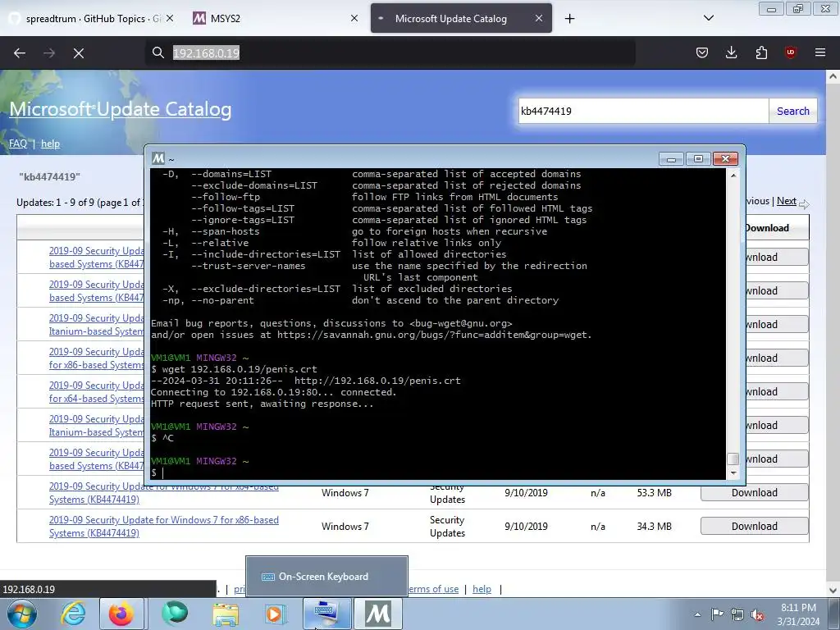
Task: Show hidden tray icons arrow
Action: tap(697, 614)
